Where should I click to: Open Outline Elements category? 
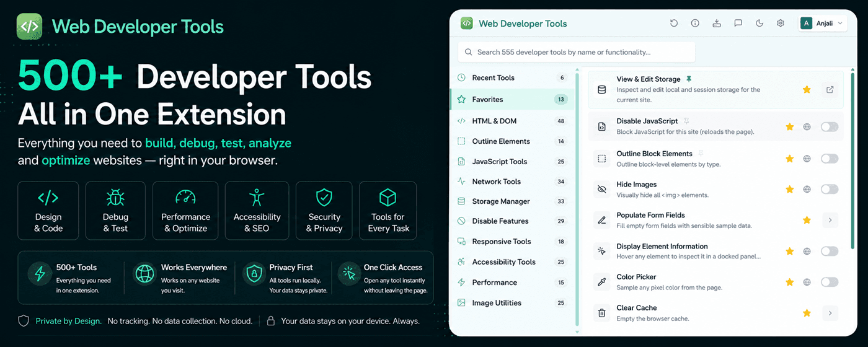(512, 141)
